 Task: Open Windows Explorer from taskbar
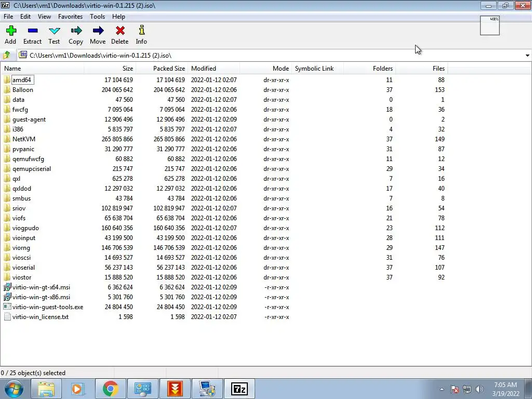pos(46,389)
